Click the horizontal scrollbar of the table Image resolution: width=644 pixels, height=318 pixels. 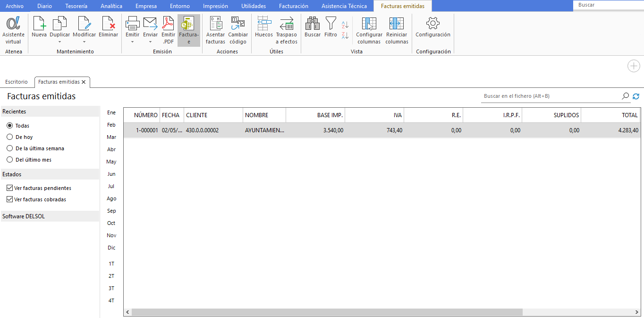pos(327,312)
